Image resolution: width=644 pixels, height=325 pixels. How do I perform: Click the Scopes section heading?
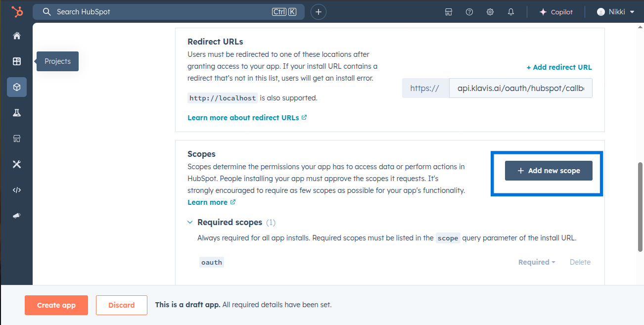click(x=202, y=154)
